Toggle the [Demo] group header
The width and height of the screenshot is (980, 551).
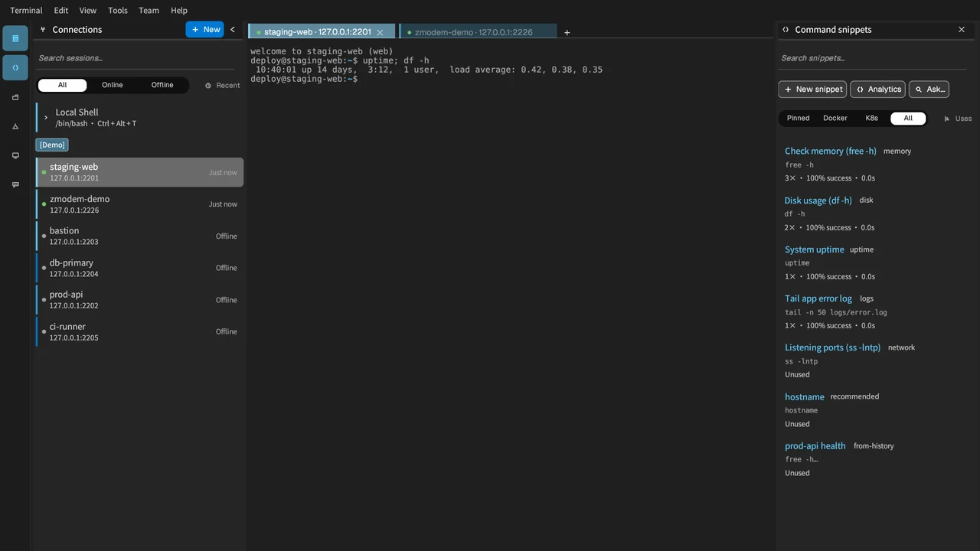tap(52, 145)
